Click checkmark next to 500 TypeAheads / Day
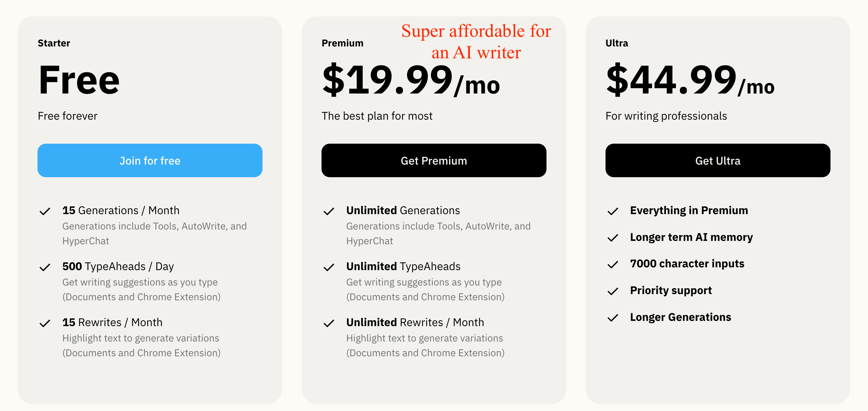The width and height of the screenshot is (868, 411). pyautogui.click(x=45, y=267)
